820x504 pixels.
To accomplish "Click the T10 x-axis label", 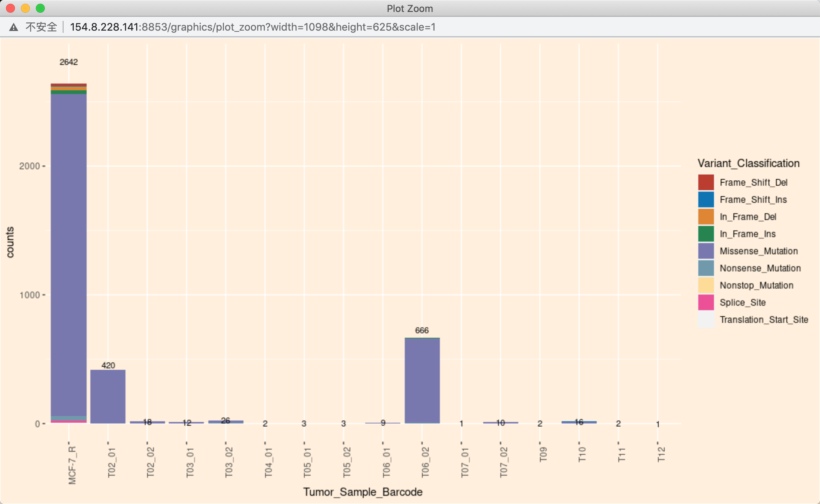I will click(582, 454).
